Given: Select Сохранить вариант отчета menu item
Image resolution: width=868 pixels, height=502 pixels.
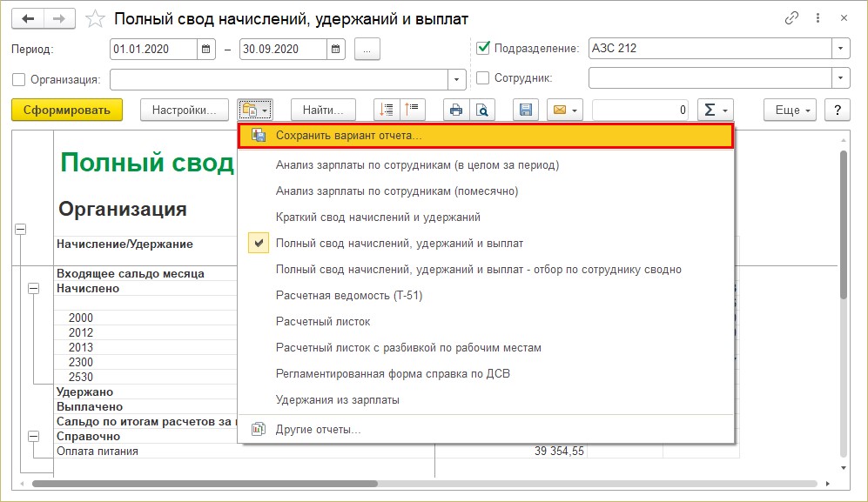Looking at the screenshot, I should pos(486,136).
